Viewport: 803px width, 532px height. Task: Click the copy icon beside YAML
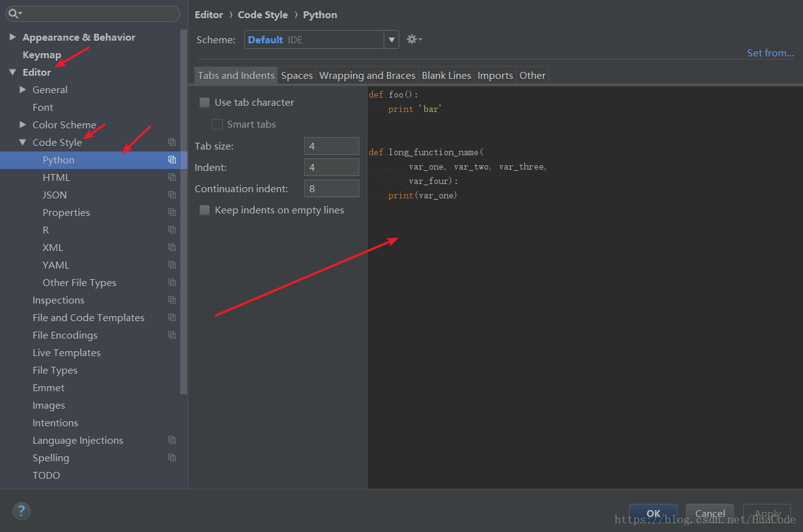[x=172, y=265]
